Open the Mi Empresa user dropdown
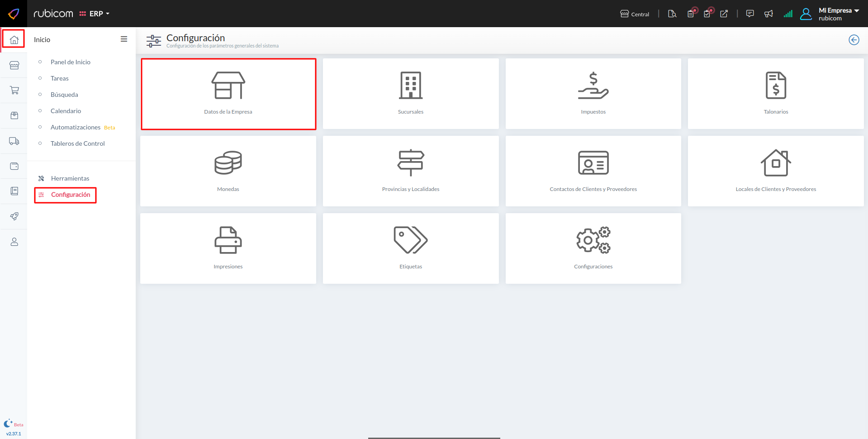The image size is (868, 439). (x=838, y=14)
